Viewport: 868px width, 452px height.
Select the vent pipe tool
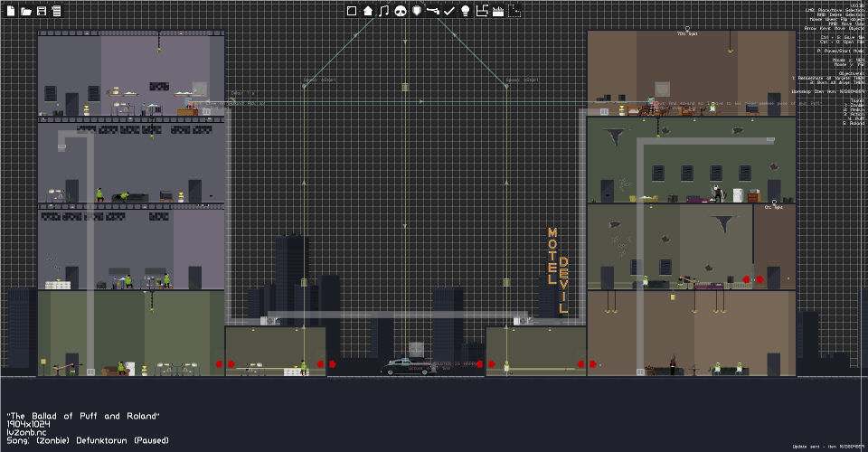pyautogui.click(x=482, y=11)
